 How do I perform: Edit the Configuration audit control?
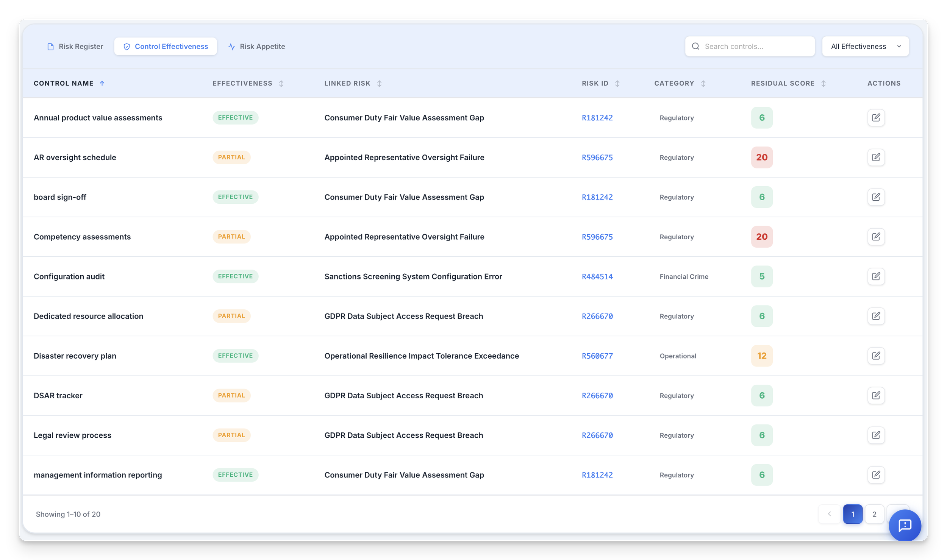876,276
